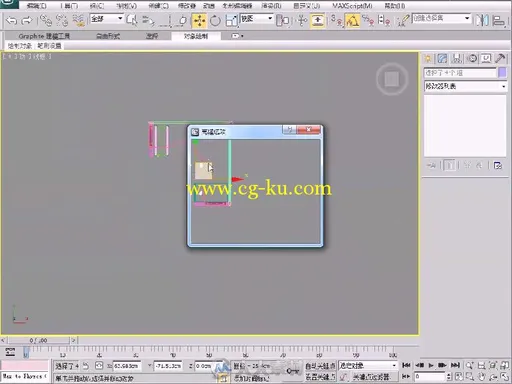Activate the Select and Move tool
The height and width of the screenshot is (384, 512).
(199, 21)
